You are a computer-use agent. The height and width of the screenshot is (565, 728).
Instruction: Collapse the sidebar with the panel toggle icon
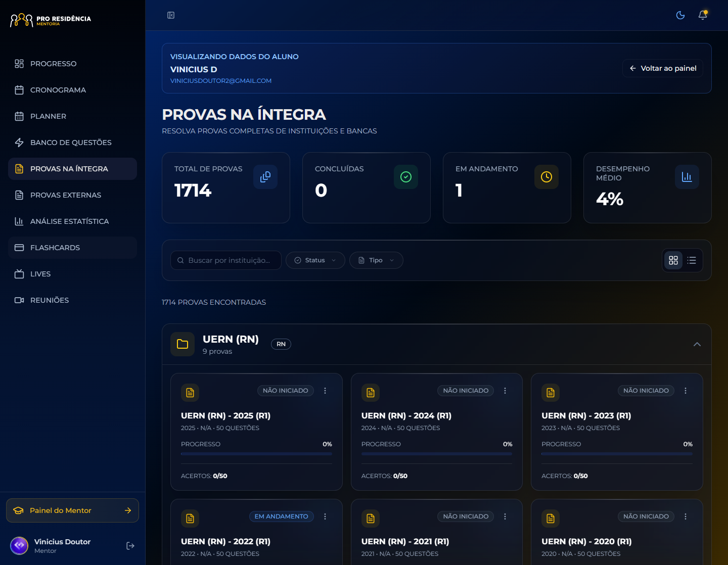171,15
